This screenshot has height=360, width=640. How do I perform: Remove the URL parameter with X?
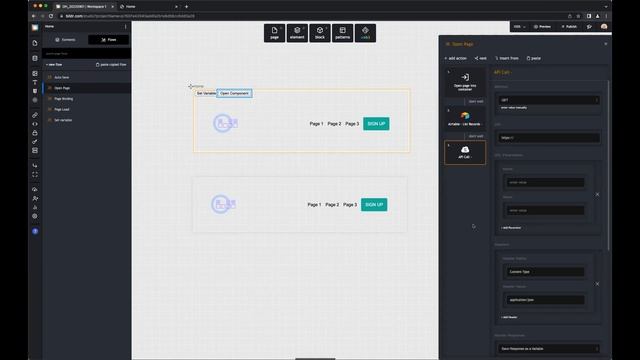tap(597, 195)
